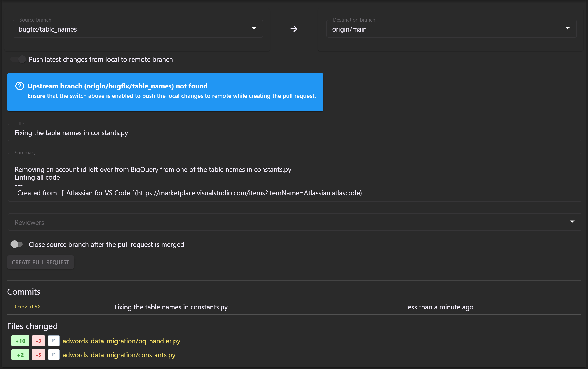Click the arrow icon between the branch selectors
Screen dimensions: 588x369
(294, 29)
